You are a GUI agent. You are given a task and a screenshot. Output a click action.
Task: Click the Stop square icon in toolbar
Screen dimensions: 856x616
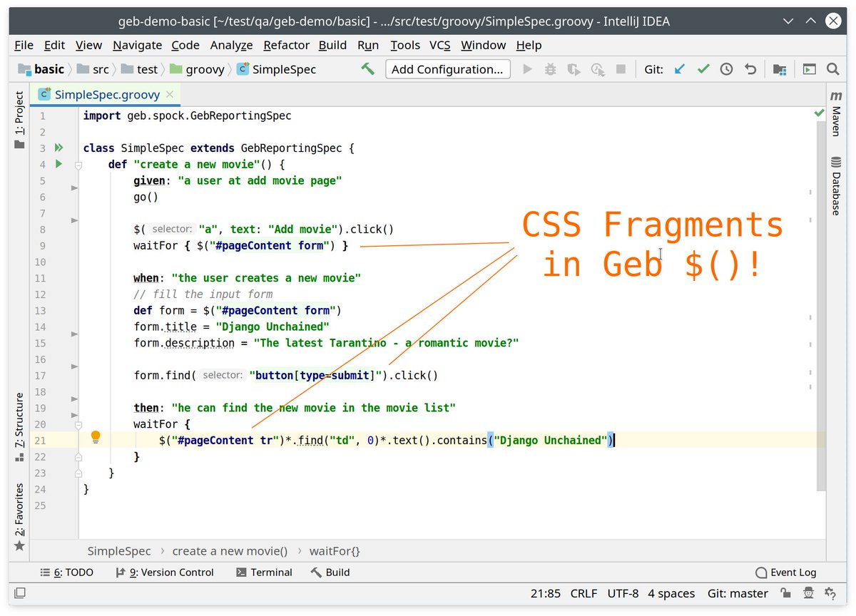point(621,69)
